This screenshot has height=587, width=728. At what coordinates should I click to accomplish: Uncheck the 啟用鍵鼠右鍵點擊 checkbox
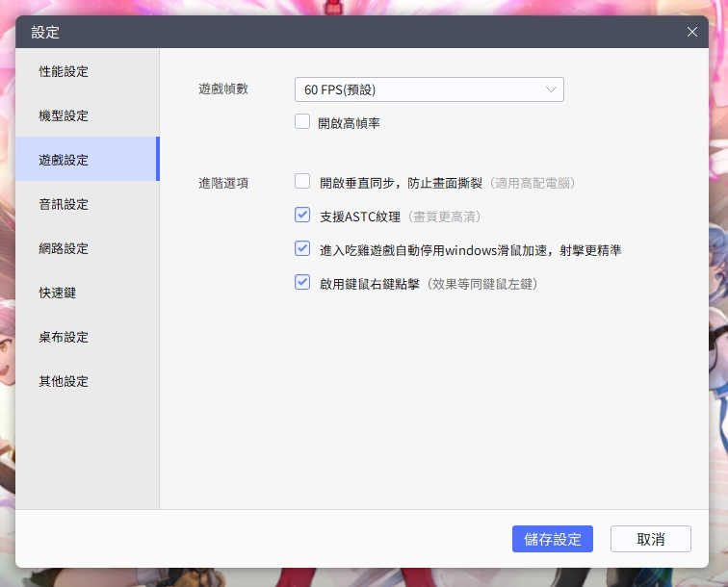pyautogui.click(x=302, y=282)
